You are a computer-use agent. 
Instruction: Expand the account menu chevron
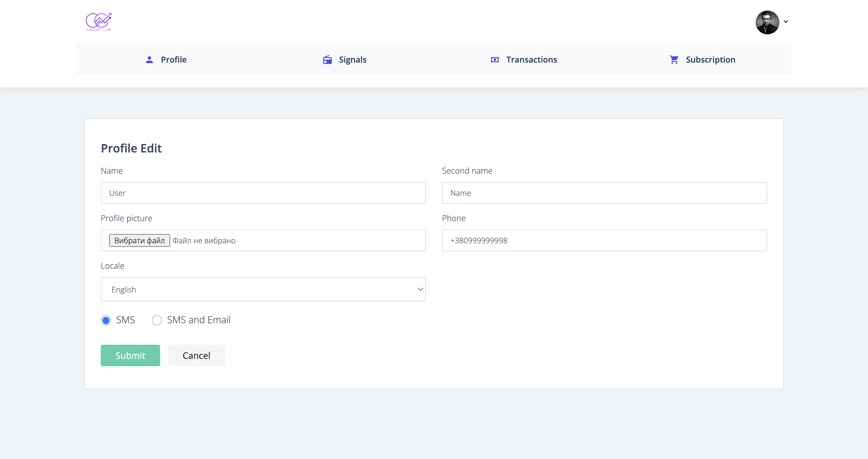[786, 22]
